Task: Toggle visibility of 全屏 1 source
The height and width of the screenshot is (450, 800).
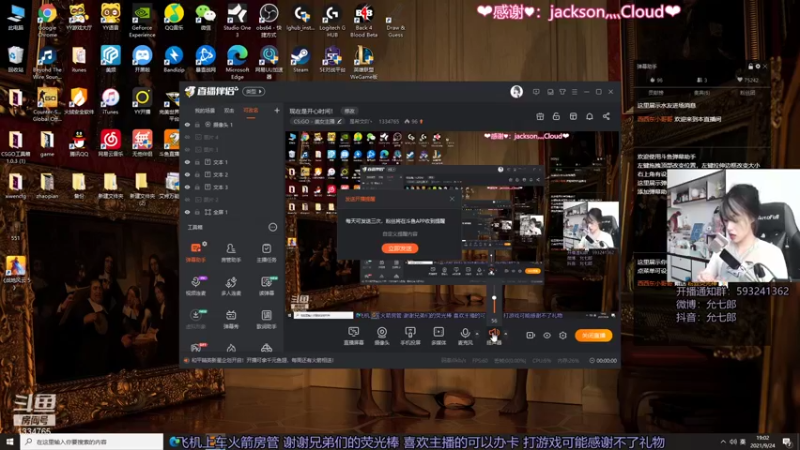Action: pyautogui.click(x=187, y=212)
